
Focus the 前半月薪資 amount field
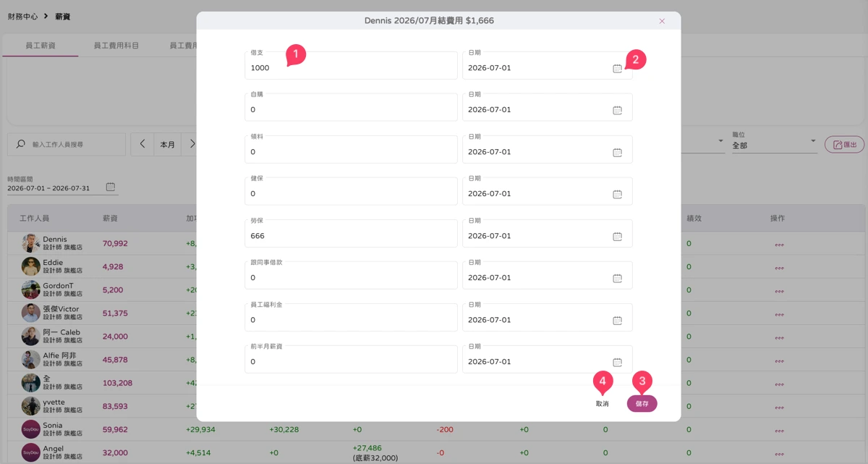(351, 359)
